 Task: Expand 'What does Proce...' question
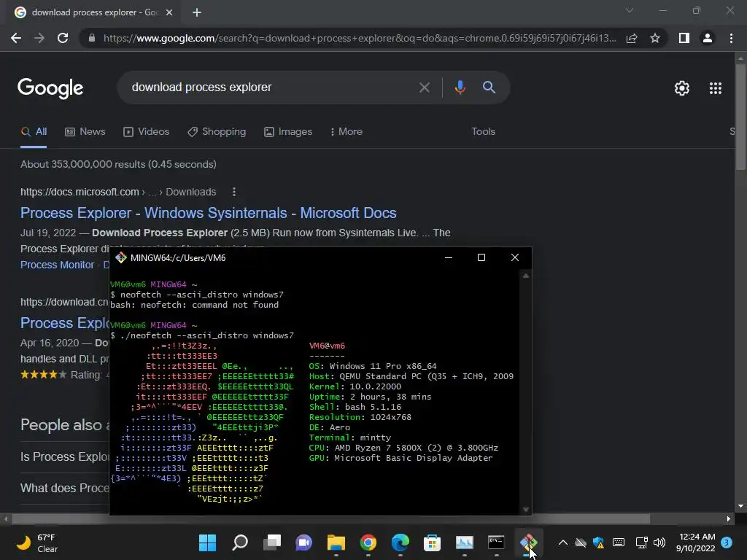tap(65, 488)
